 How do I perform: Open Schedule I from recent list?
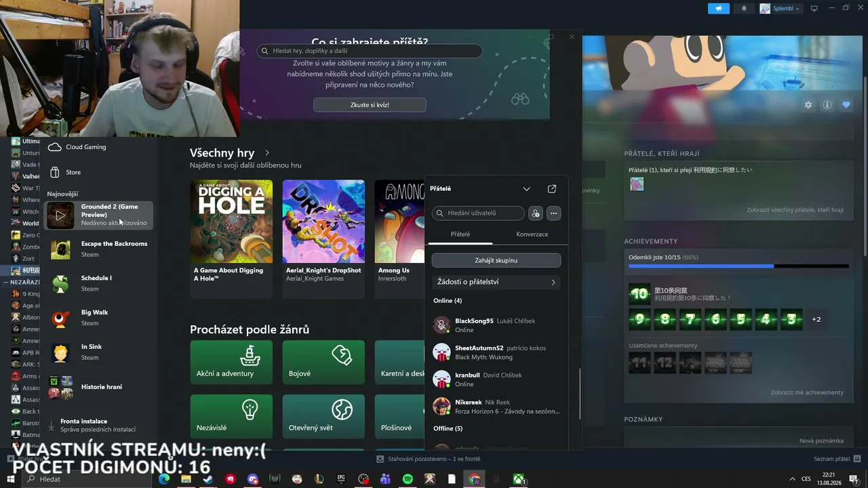(x=99, y=283)
